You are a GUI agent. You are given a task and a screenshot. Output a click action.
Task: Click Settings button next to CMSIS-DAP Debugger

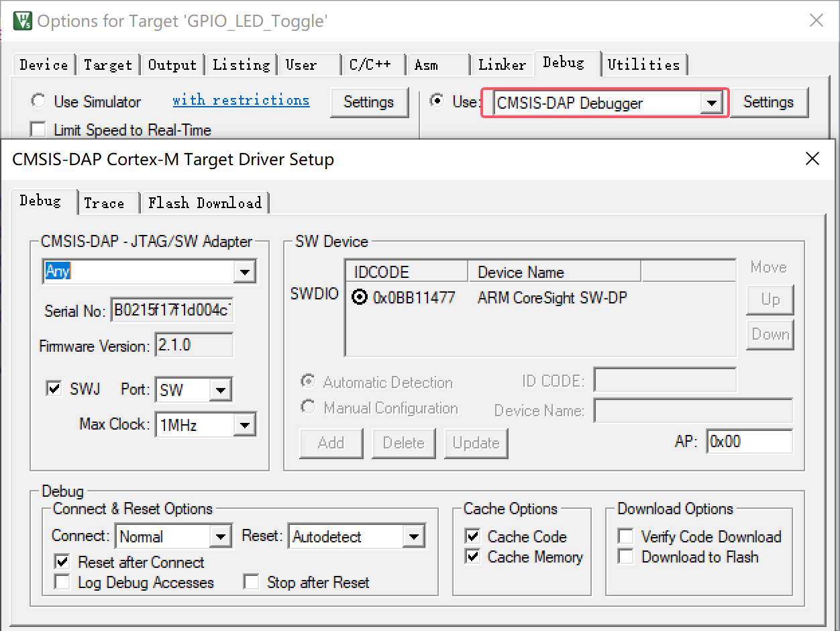pos(768,102)
